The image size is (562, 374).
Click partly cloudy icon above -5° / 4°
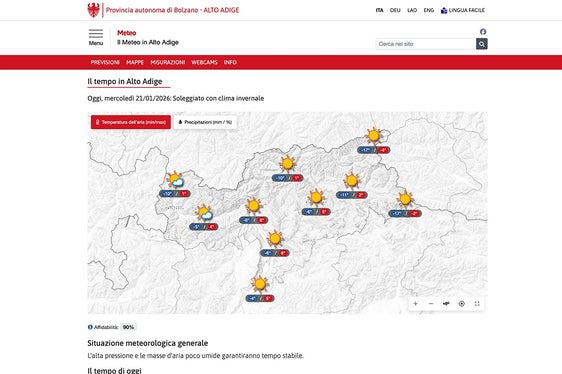204,213
